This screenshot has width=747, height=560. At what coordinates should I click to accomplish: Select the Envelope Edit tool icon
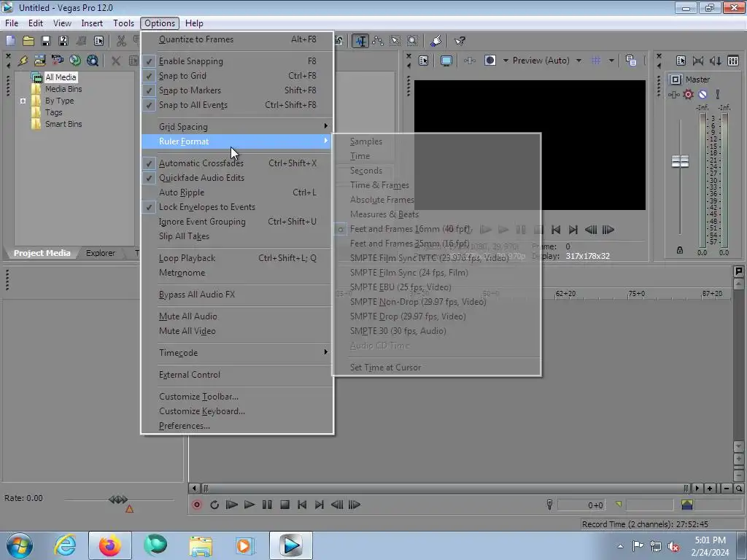(x=378, y=41)
